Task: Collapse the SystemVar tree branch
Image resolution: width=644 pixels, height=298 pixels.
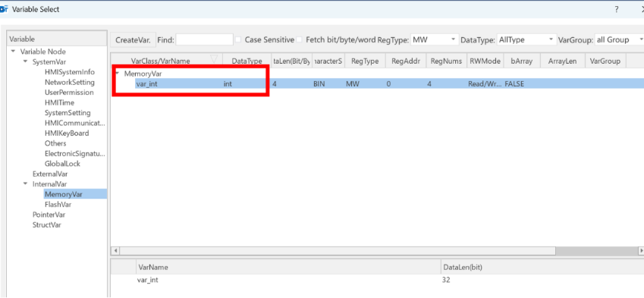Action: click(x=26, y=62)
